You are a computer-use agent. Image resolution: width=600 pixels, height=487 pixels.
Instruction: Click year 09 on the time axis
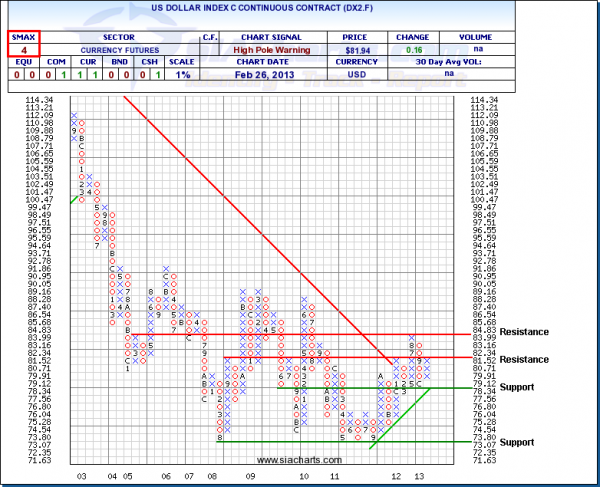click(249, 478)
